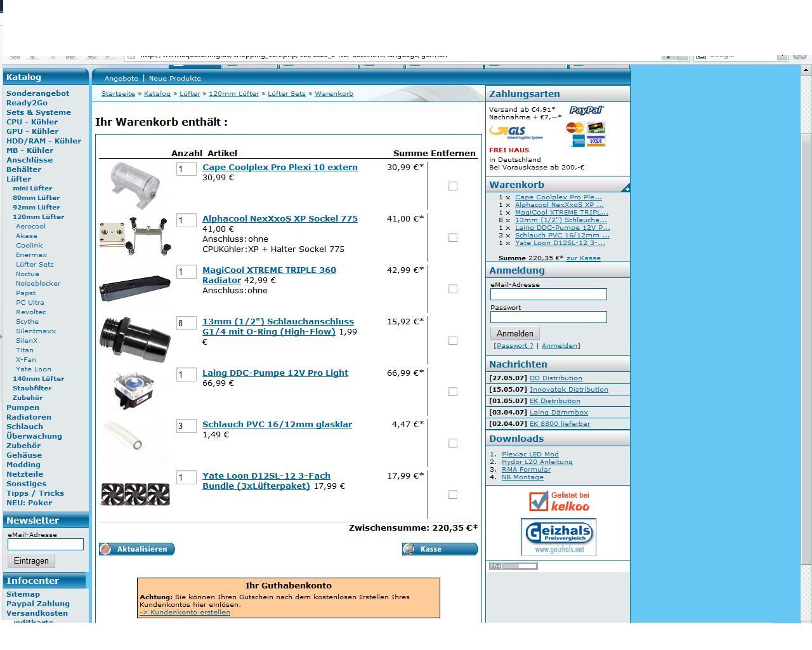Check remove box for Cape Coolplex Pro Plexi
The height and width of the screenshot is (650, 812).
[x=453, y=186]
